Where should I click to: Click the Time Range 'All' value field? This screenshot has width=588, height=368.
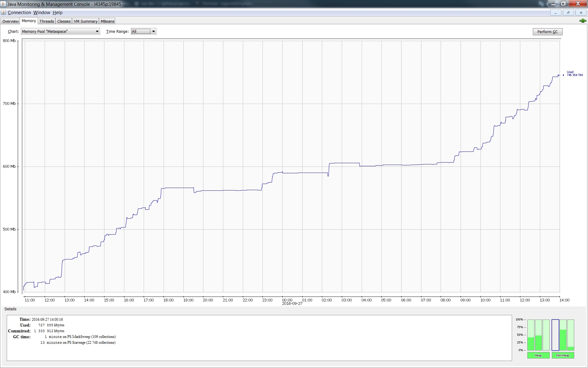coord(141,31)
